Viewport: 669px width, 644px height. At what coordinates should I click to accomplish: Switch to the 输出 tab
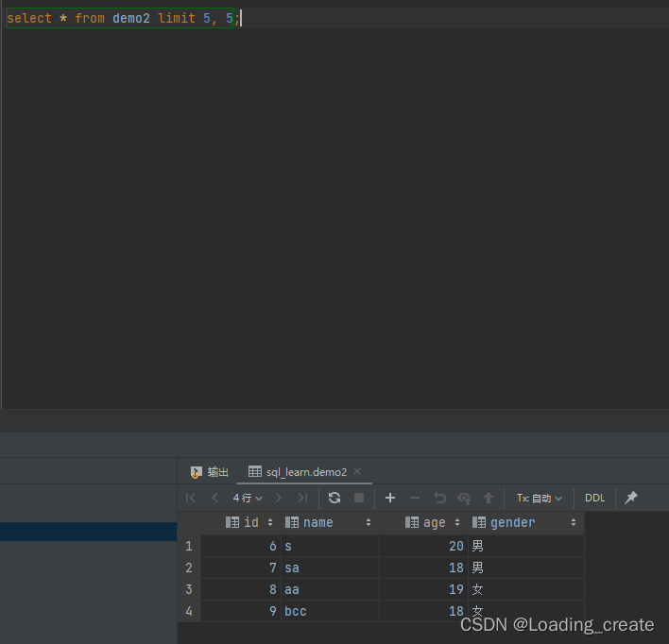(210, 472)
